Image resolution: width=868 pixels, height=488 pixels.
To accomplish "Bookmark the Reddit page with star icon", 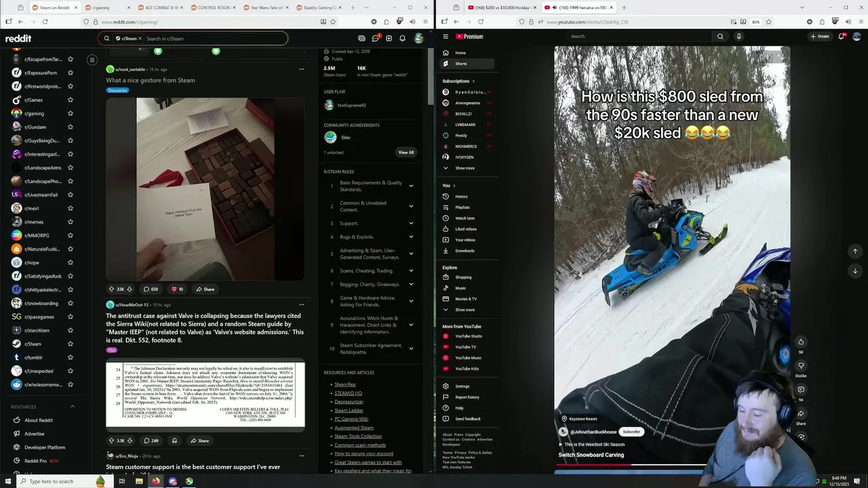I will [333, 22].
